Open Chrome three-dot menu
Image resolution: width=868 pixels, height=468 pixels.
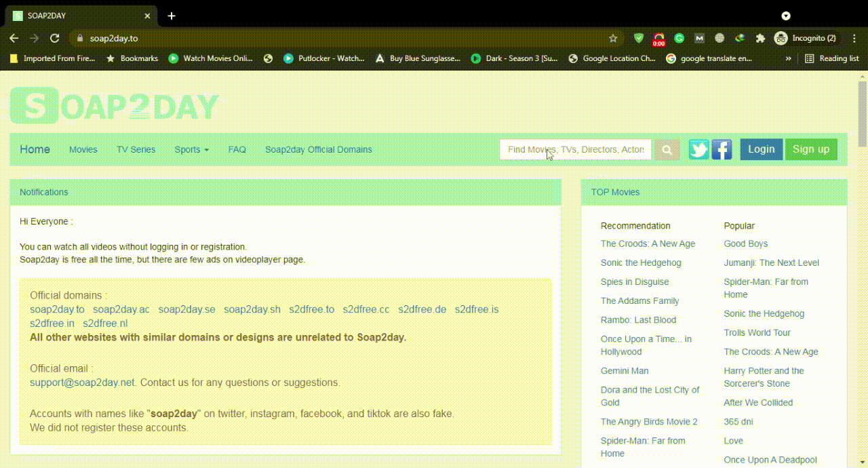854,38
